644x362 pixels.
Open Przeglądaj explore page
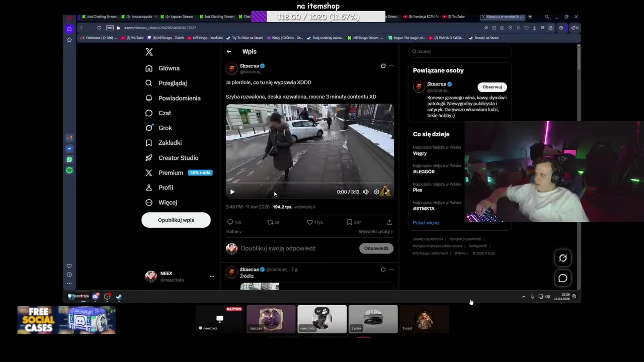point(166,83)
